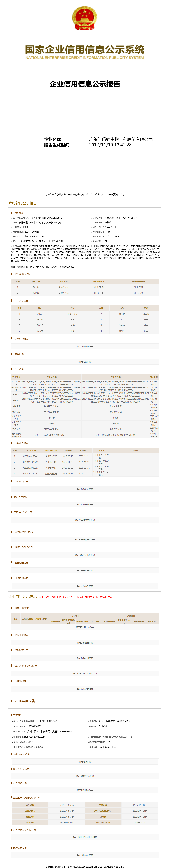This screenshot has height=868, width=170.
Task: Click the 分支机构信息 section heading
Action: click(x=21, y=339)
